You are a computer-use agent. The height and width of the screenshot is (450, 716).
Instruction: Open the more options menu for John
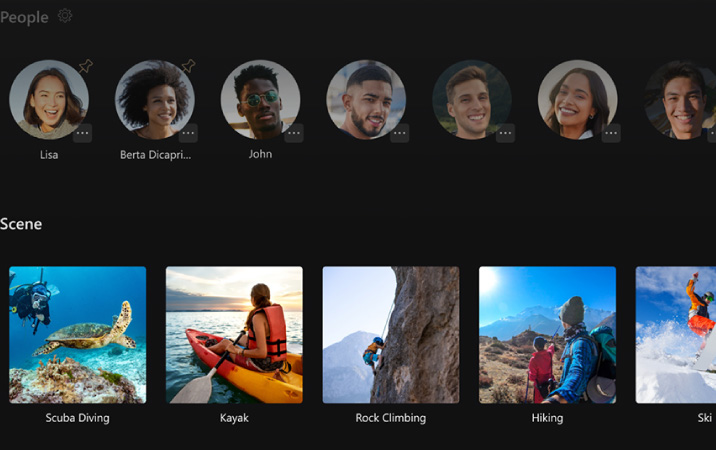pos(294,133)
